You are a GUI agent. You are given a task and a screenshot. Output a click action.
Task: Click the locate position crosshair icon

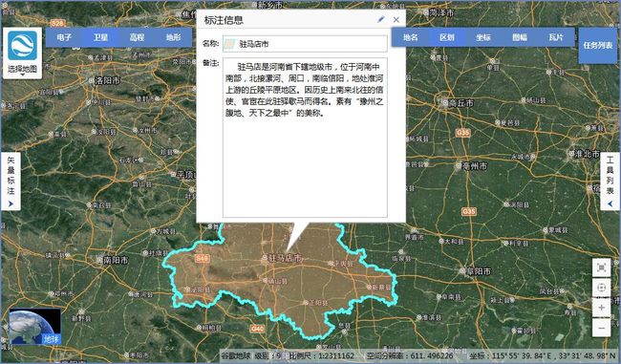[601, 288]
